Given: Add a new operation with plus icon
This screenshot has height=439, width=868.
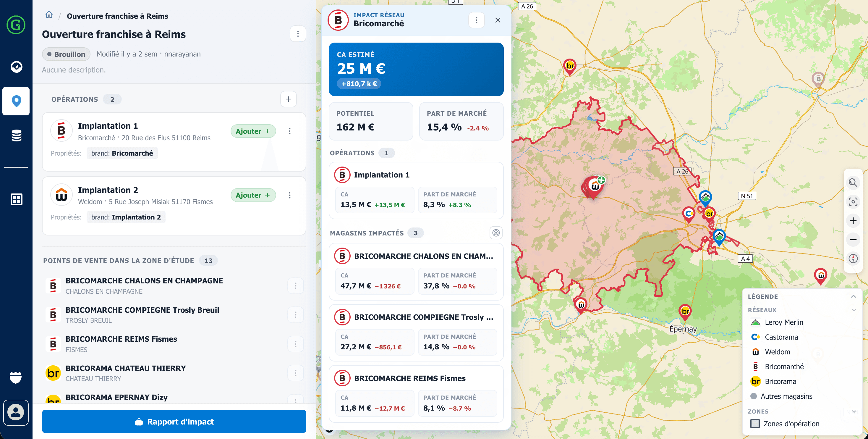Looking at the screenshot, I should [x=289, y=99].
